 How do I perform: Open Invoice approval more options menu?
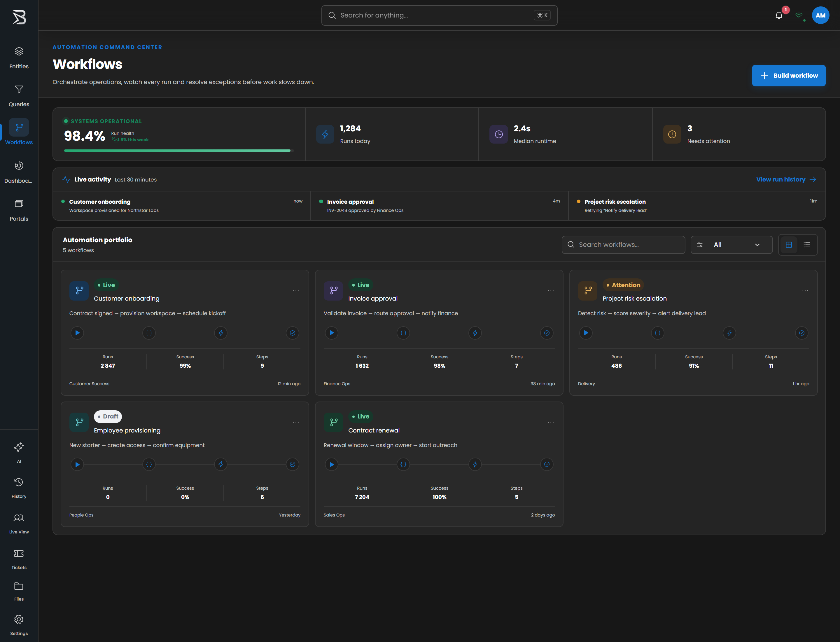[550, 291]
